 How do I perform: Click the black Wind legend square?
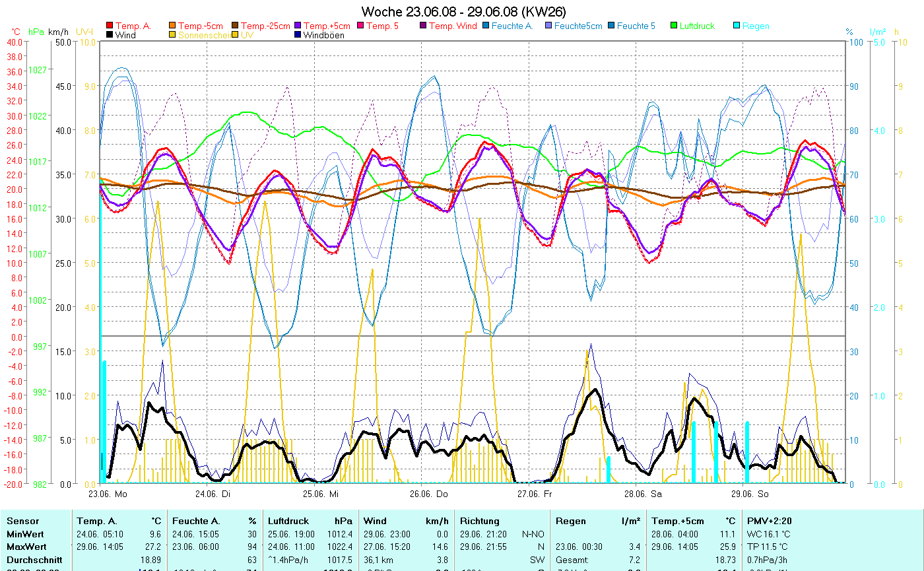point(110,35)
